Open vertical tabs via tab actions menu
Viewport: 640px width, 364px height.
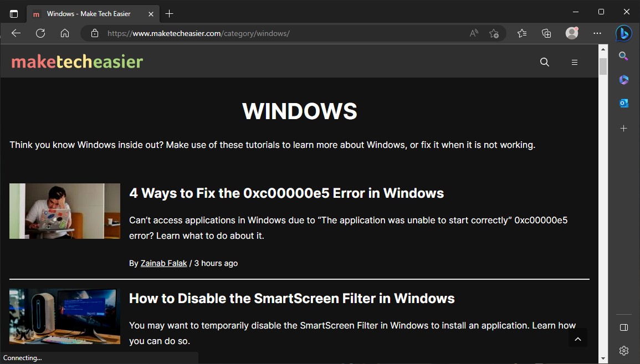[13, 13]
